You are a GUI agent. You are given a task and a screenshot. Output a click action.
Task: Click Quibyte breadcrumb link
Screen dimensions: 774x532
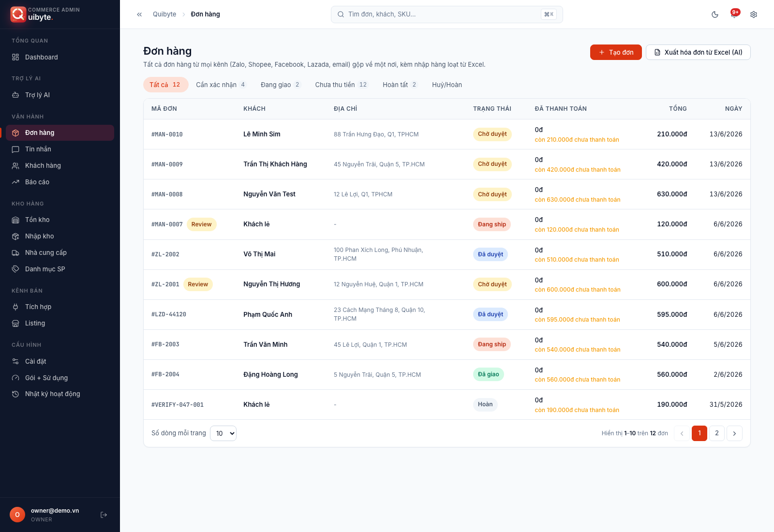[164, 15]
